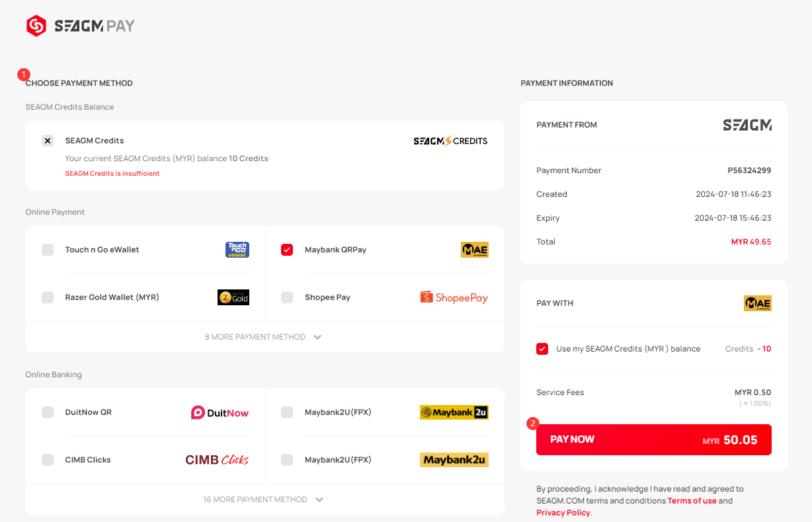Click the Razer Gold logo
This screenshot has height=522, width=812.
[233, 297]
